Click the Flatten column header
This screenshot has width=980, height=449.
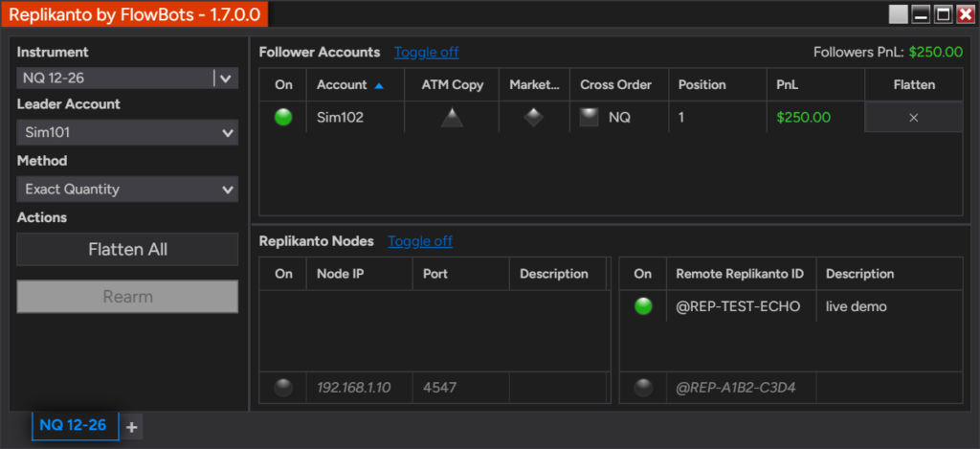point(914,85)
